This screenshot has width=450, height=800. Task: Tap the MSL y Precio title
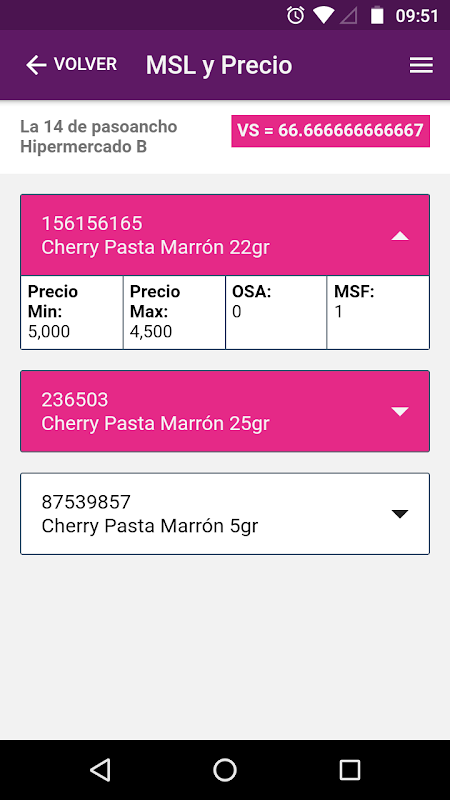click(219, 65)
